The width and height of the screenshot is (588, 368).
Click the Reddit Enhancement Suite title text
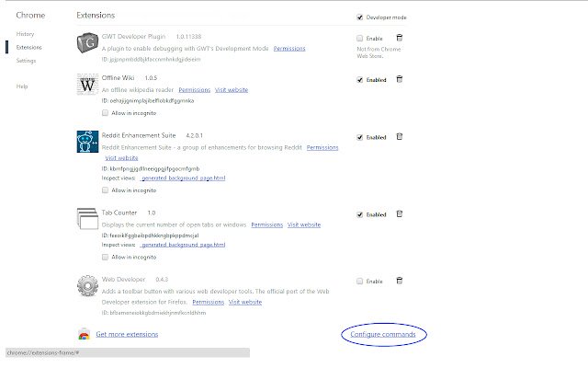[139, 135]
